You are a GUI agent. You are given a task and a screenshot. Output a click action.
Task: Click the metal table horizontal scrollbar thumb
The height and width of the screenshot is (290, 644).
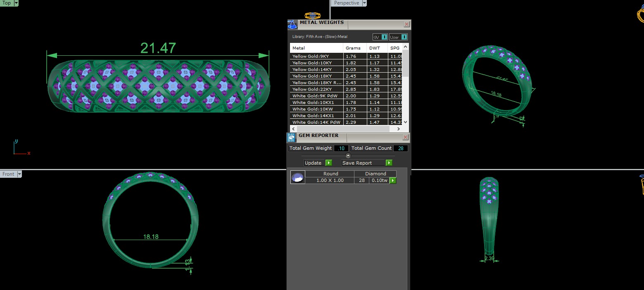coord(343,129)
